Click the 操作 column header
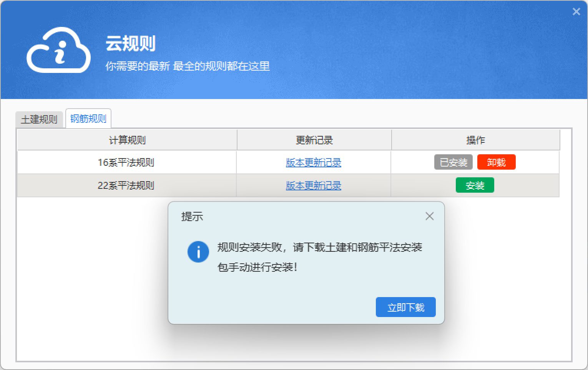The width and height of the screenshot is (588, 370). pos(476,140)
